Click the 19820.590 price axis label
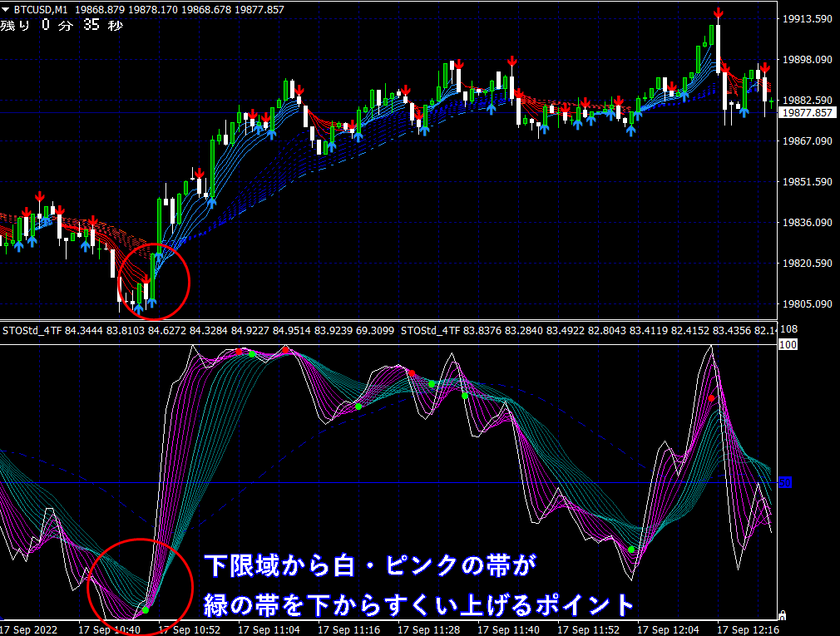Image resolution: width=840 pixels, height=636 pixels. (x=808, y=263)
